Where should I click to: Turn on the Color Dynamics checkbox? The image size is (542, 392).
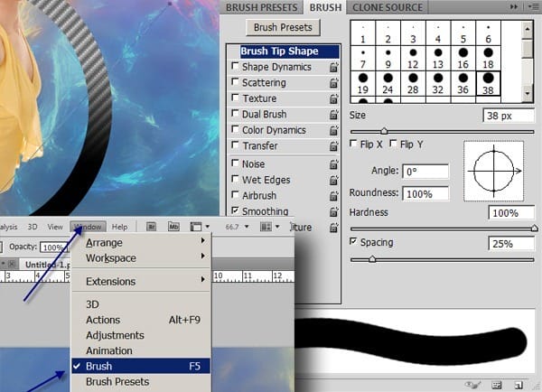pos(235,129)
